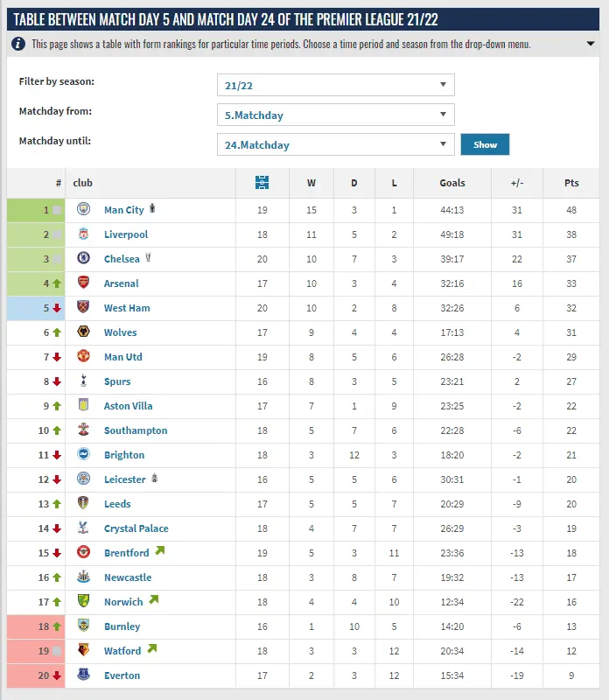
Task: Open the Aston Villa club link
Action: click(x=129, y=406)
